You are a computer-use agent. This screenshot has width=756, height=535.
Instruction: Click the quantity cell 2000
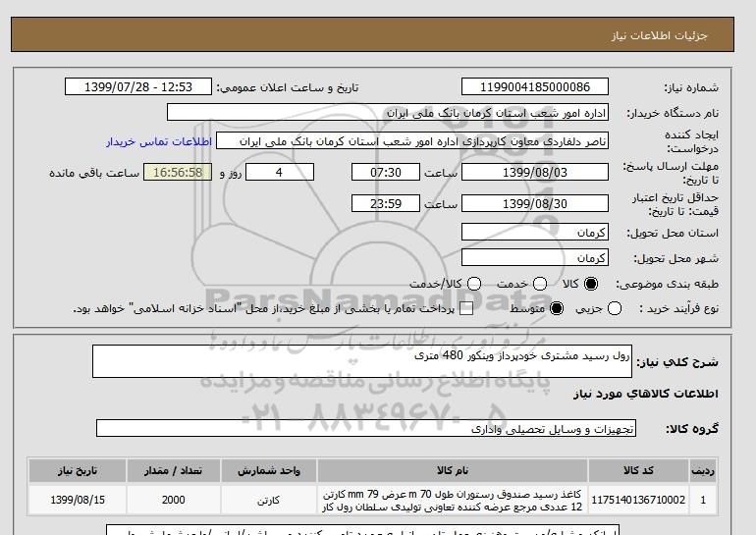click(x=173, y=500)
